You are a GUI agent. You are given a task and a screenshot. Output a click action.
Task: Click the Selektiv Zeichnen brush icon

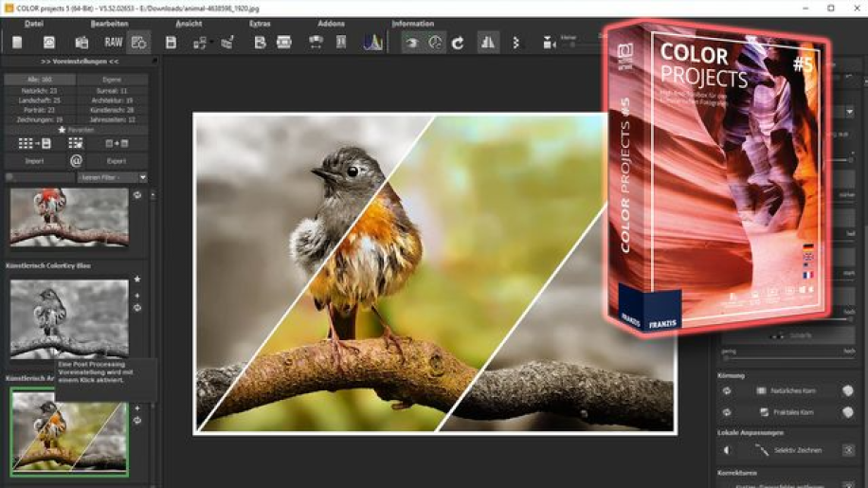(x=762, y=451)
